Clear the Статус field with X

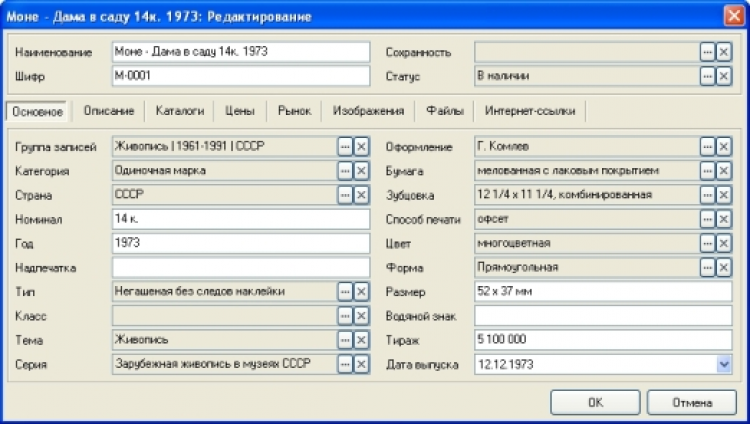(x=723, y=76)
